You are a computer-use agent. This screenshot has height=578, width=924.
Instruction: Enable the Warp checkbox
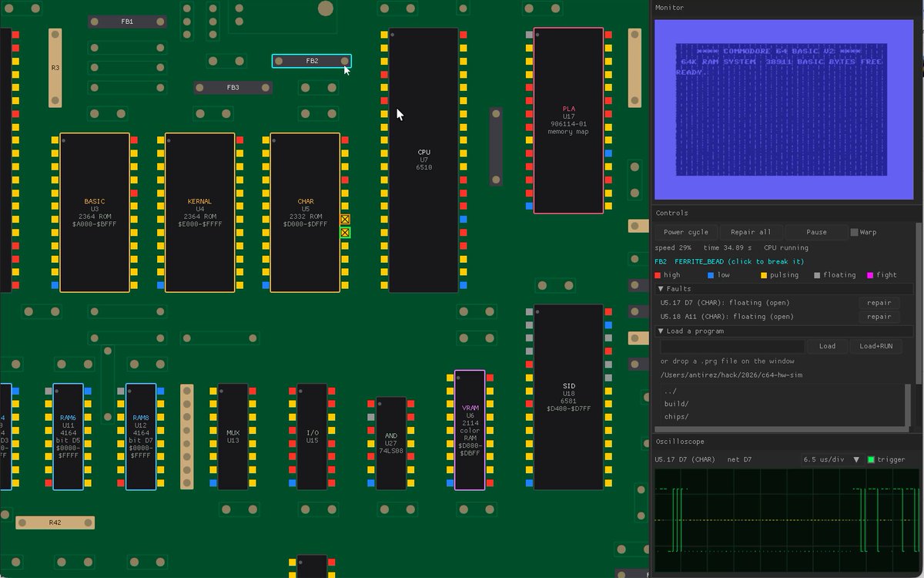854,232
